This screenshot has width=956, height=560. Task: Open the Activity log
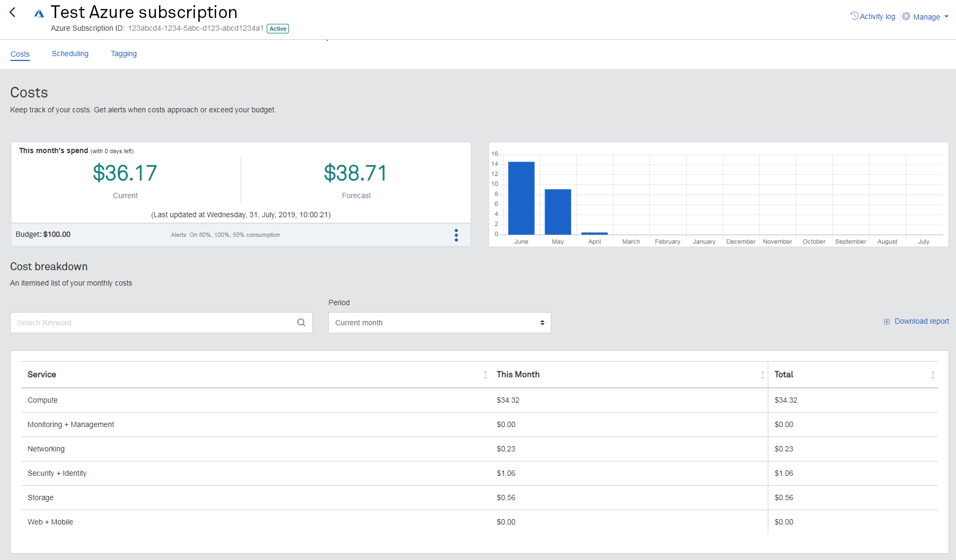click(873, 16)
